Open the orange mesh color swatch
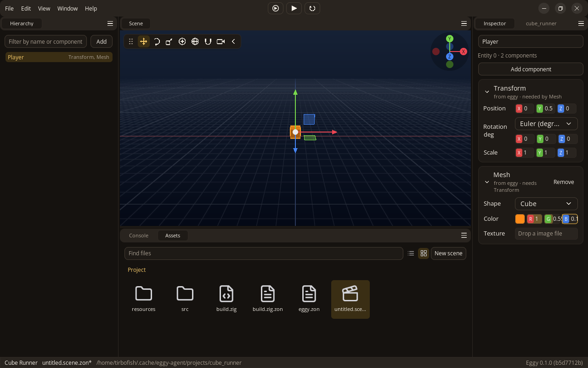Viewport: 588px width, 368px height. point(520,219)
